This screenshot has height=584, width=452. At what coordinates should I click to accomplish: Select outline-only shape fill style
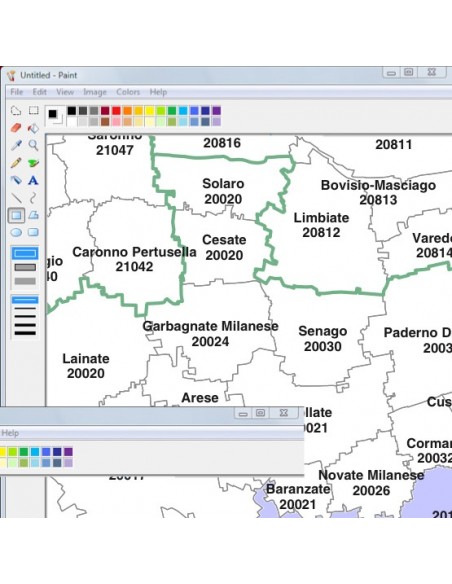click(x=25, y=254)
